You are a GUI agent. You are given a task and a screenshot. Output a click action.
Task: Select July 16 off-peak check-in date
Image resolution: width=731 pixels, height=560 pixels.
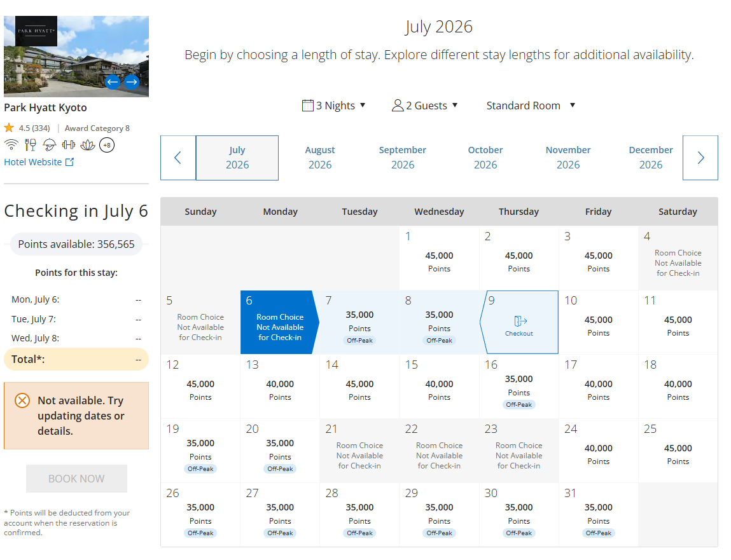(x=519, y=386)
